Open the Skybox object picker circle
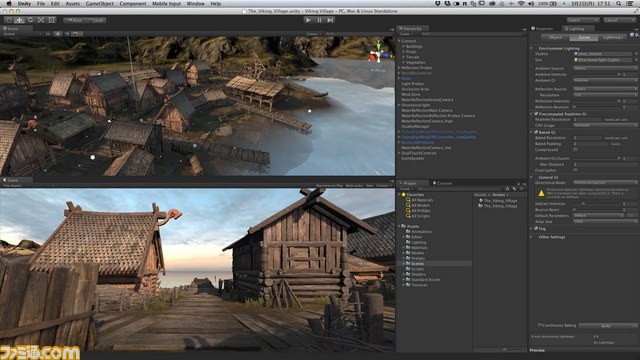The height and width of the screenshot is (360, 640). (x=636, y=53)
